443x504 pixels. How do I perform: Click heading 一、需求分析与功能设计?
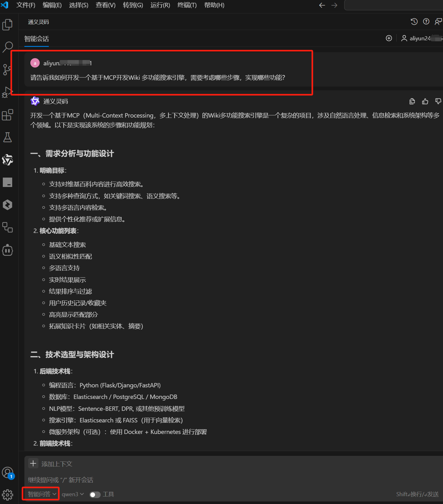click(72, 154)
